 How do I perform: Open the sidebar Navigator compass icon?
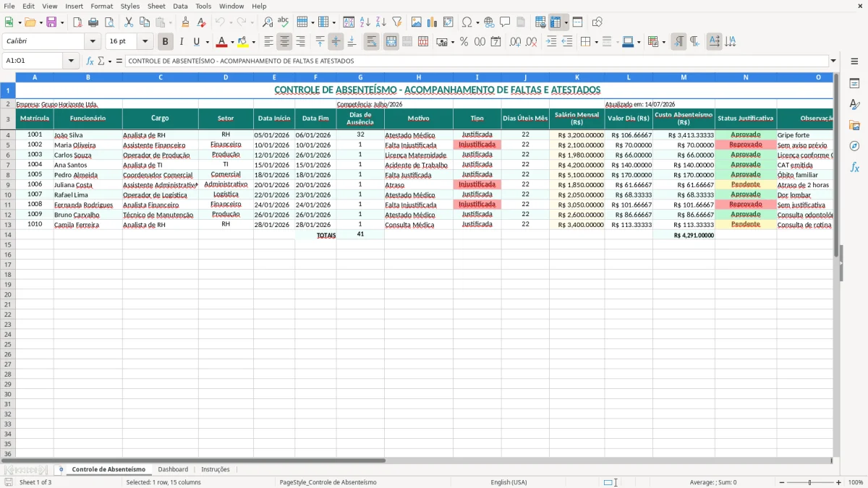point(854,146)
